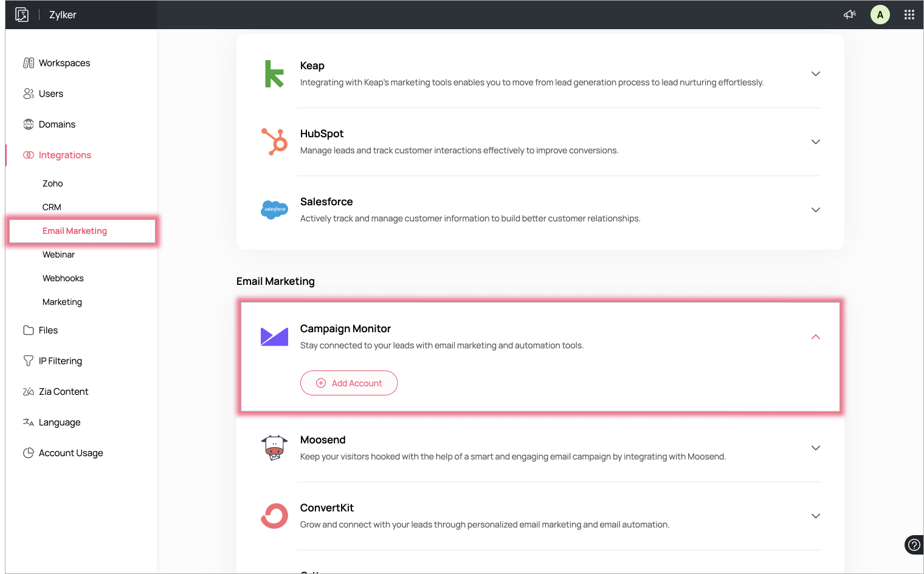
Task: Select CRM under Integrations
Action: pos(52,207)
